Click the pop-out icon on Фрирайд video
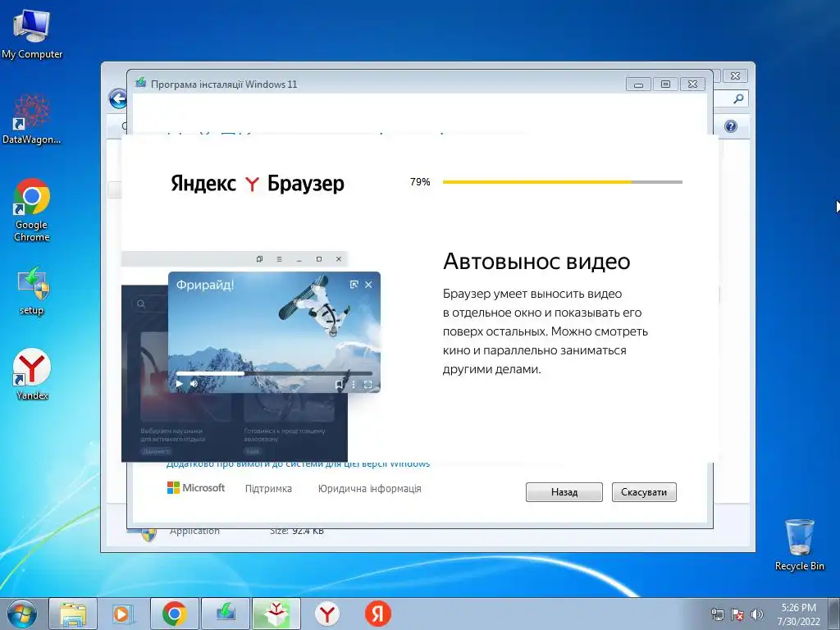Image resolution: width=840 pixels, height=630 pixels. coord(354,285)
